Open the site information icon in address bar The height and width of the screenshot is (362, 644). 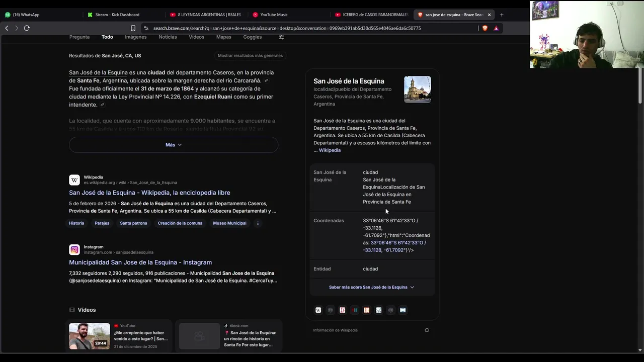point(146,28)
